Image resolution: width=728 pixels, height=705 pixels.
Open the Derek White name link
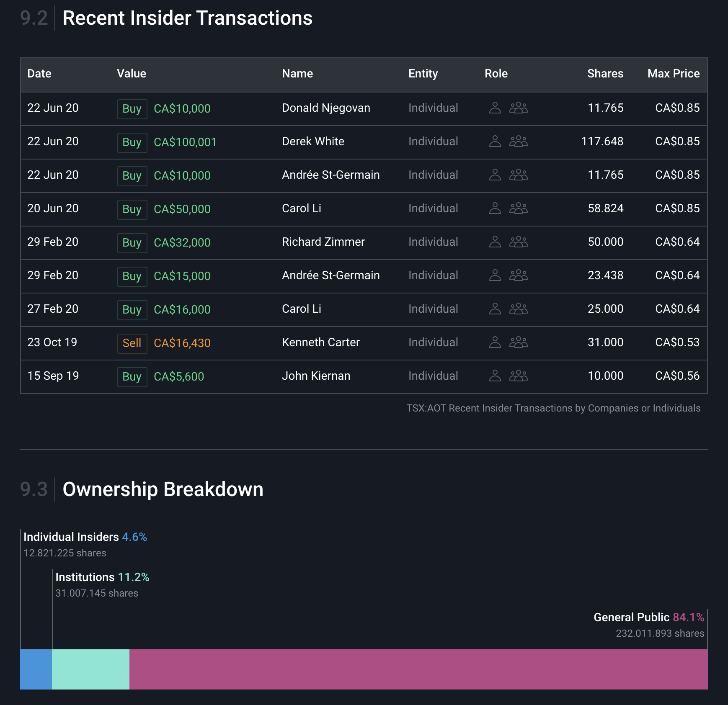point(313,142)
